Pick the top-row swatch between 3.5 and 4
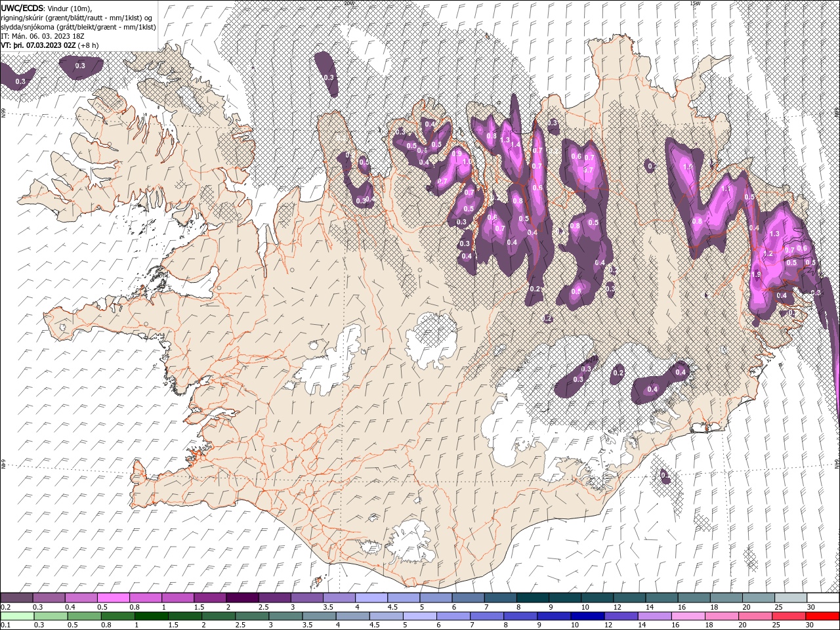The width and height of the screenshot is (840, 630). click(339, 598)
